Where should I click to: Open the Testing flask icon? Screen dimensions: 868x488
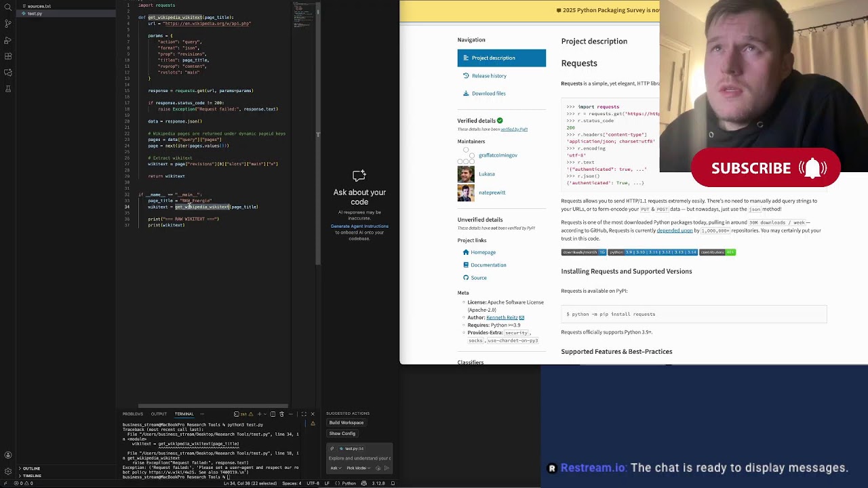click(x=8, y=89)
